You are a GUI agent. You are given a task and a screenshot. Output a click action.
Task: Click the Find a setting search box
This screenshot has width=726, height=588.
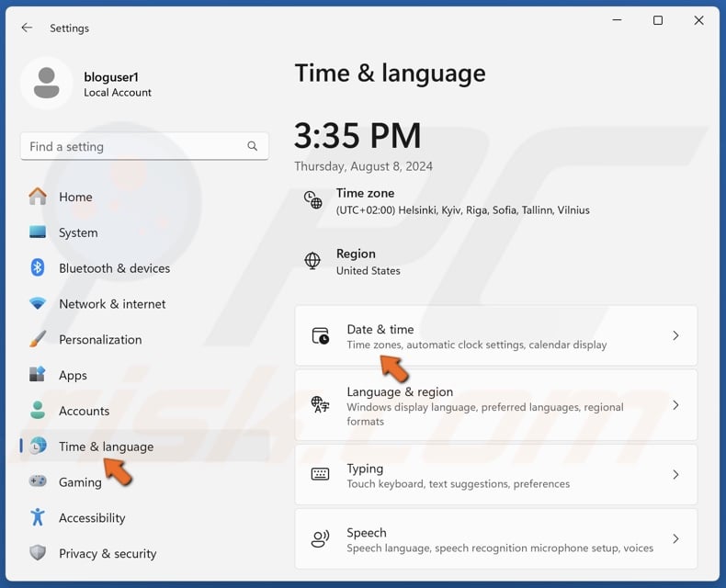144,146
